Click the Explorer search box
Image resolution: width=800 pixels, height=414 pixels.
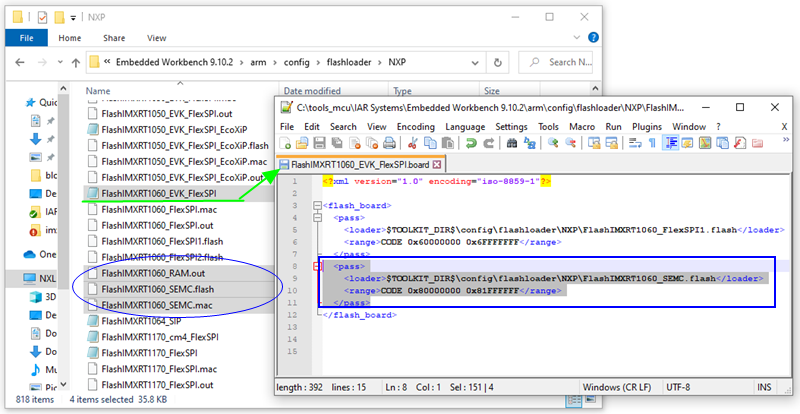[555, 62]
